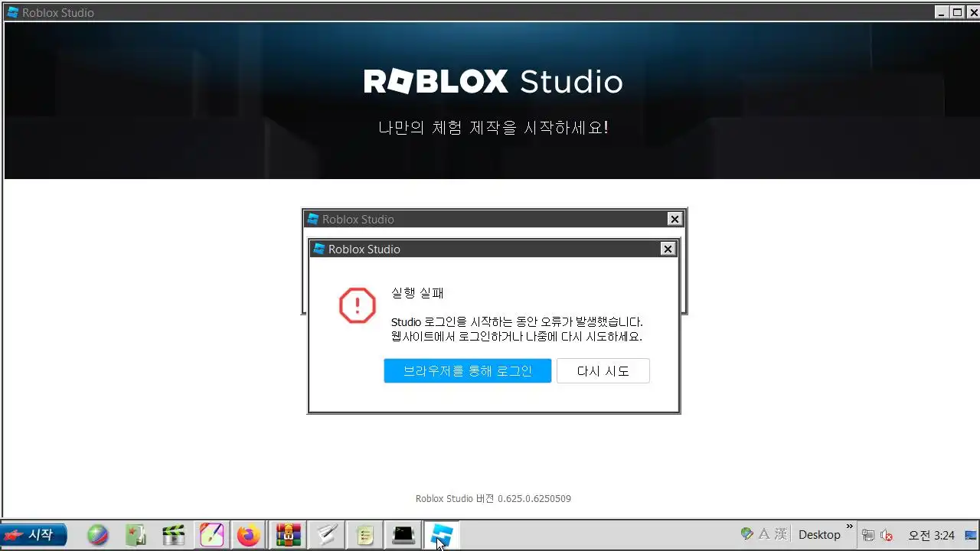Click the 다시 시도 retry button

point(603,371)
